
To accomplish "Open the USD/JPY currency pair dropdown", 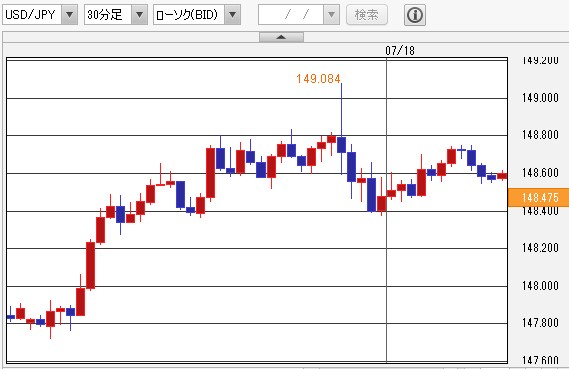I will coord(69,15).
